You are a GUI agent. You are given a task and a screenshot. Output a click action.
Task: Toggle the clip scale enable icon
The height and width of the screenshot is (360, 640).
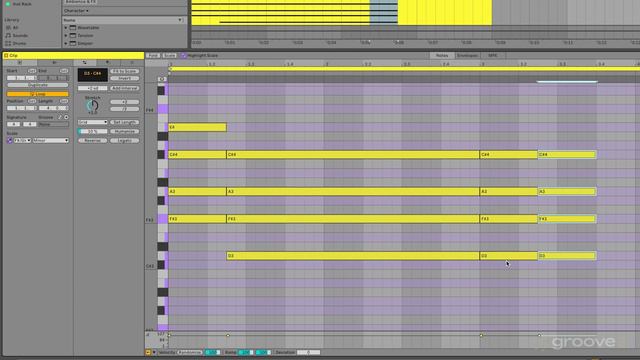[x=10, y=140]
